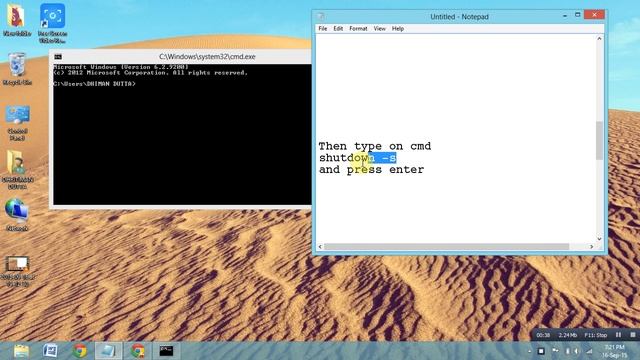Image resolution: width=640 pixels, height=360 pixels.
Task: Click the 00:38 recording timer
Action: pyautogui.click(x=543, y=335)
